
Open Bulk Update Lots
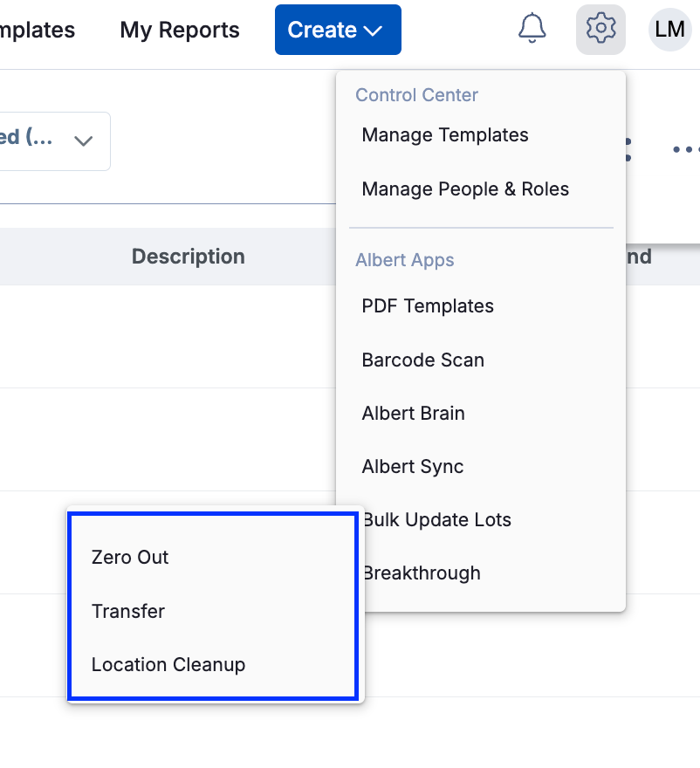(438, 520)
